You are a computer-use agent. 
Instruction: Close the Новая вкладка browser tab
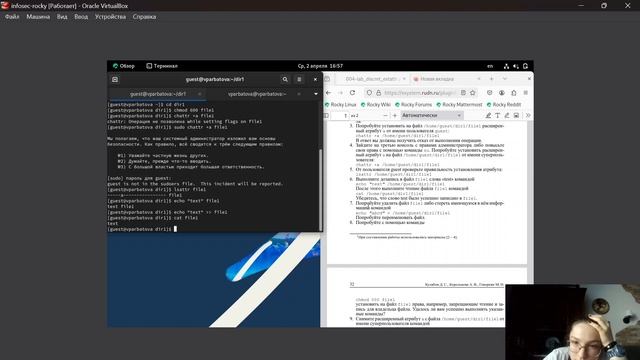pyautogui.click(x=479, y=79)
